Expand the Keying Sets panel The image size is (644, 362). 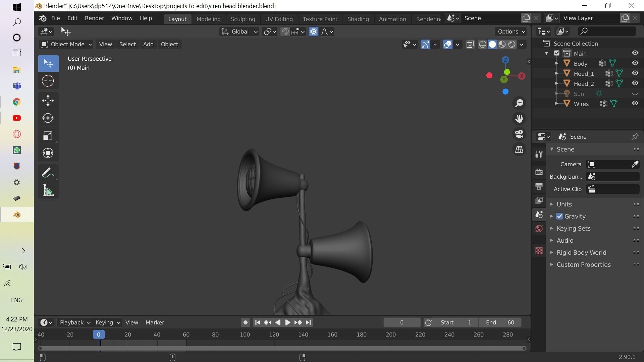[574, 228]
